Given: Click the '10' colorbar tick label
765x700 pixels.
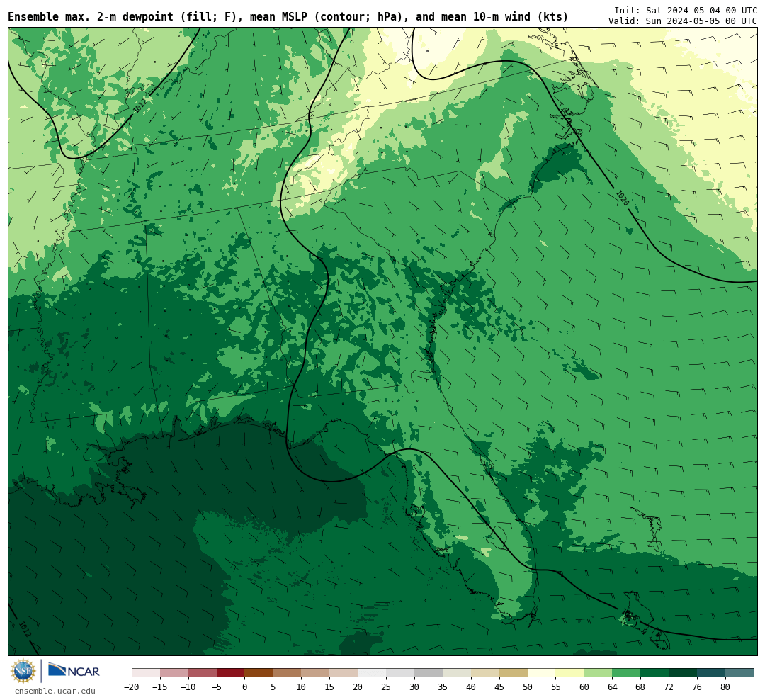Looking at the screenshot, I should [x=302, y=687].
